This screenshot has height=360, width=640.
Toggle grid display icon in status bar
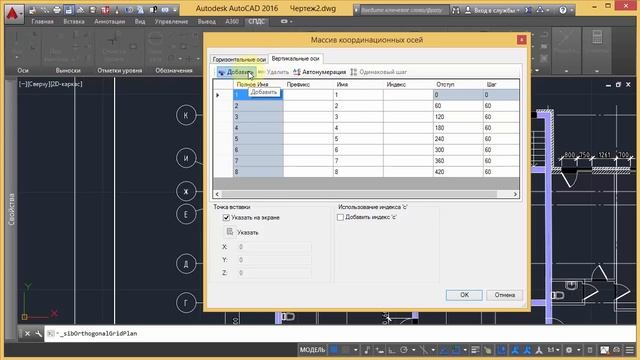[x=334, y=350]
